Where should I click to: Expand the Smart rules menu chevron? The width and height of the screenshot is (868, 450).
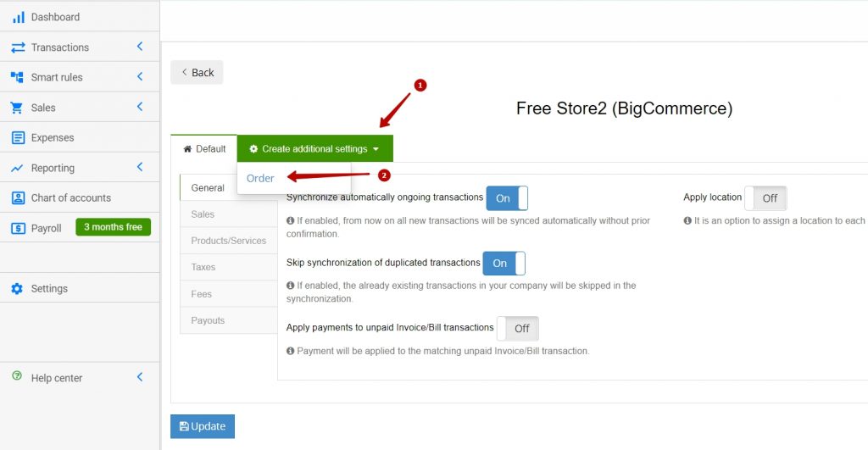[x=140, y=76]
